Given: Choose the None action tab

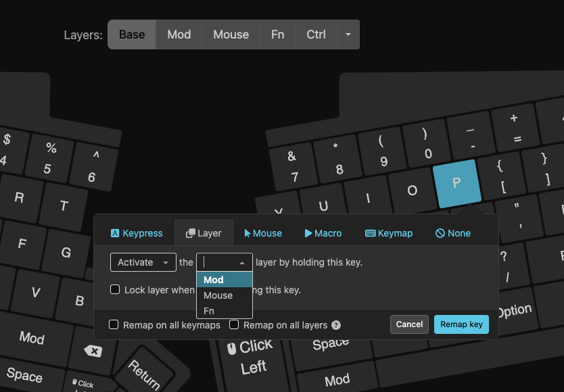Looking at the screenshot, I should [x=452, y=233].
